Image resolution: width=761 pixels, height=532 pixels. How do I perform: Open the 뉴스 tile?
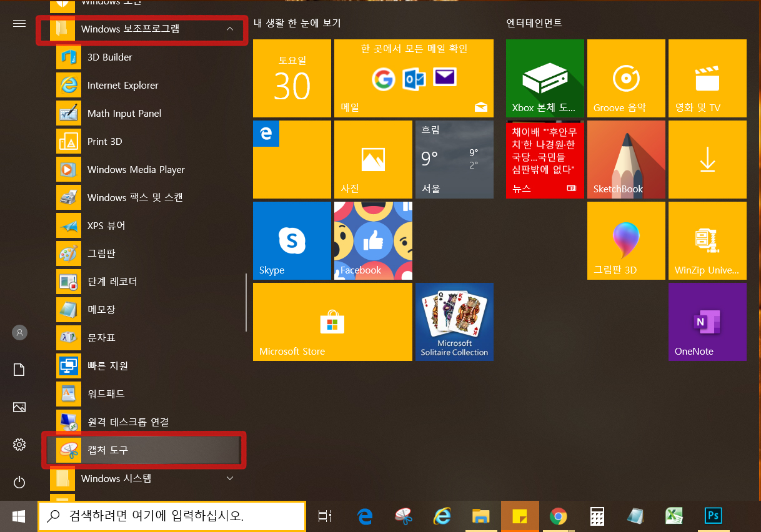point(545,159)
